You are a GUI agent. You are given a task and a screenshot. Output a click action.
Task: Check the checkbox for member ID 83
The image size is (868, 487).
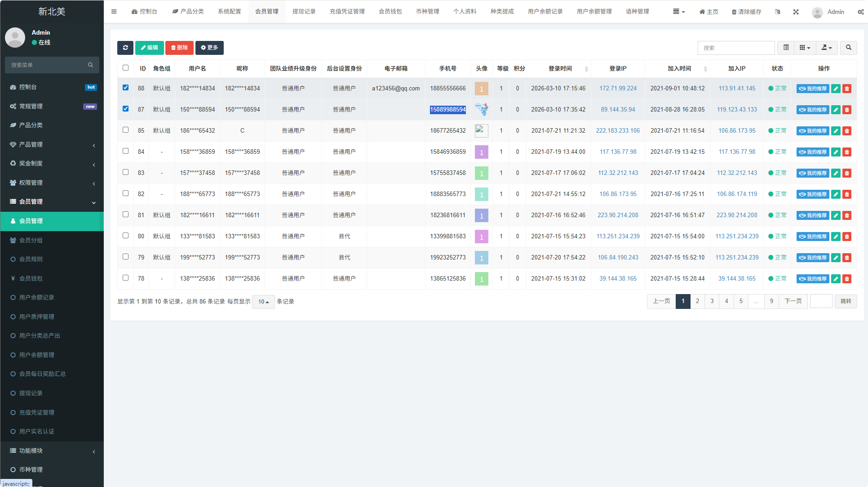point(125,172)
